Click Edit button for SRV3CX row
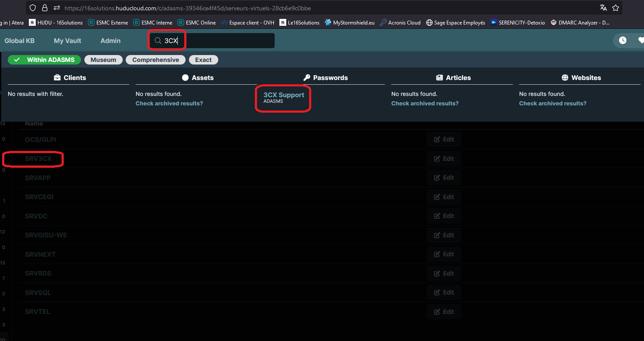Screen dimensions: 644x341 pos(444,159)
